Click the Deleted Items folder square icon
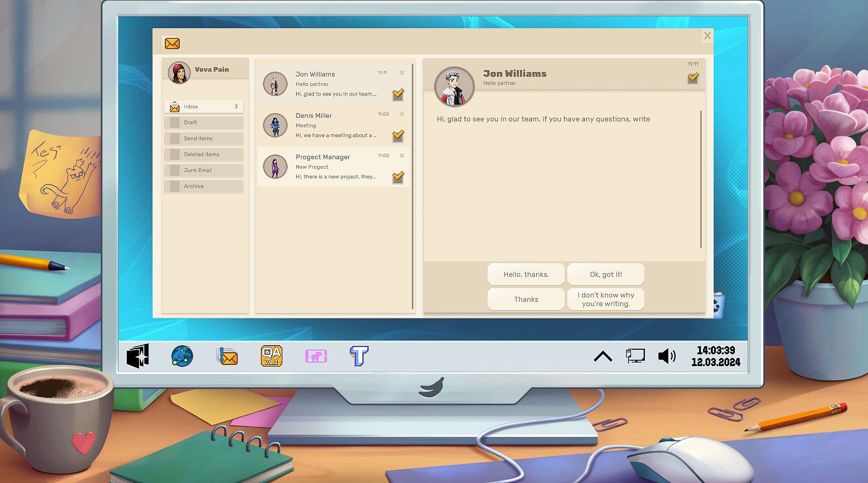 (175, 154)
